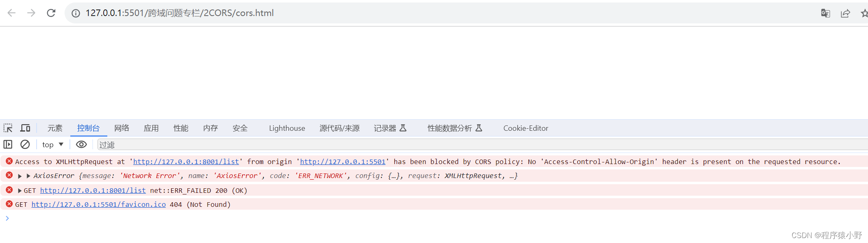Click the browser back arrow

click(x=12, y=13)
